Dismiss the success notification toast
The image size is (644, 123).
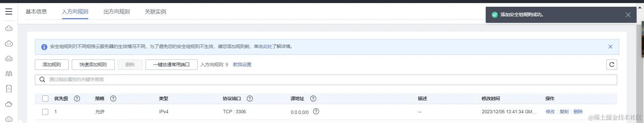pyautogui.click(x=628, y=15)
